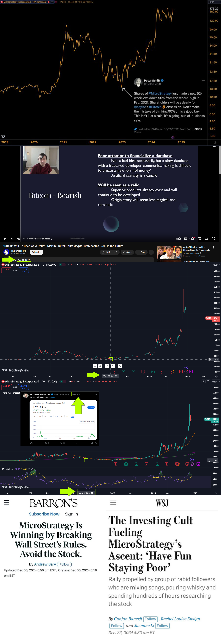The height and width of the screenshot is (644, 221).
Task: Open time axis settings on daily chart
Action: point(217,376)
